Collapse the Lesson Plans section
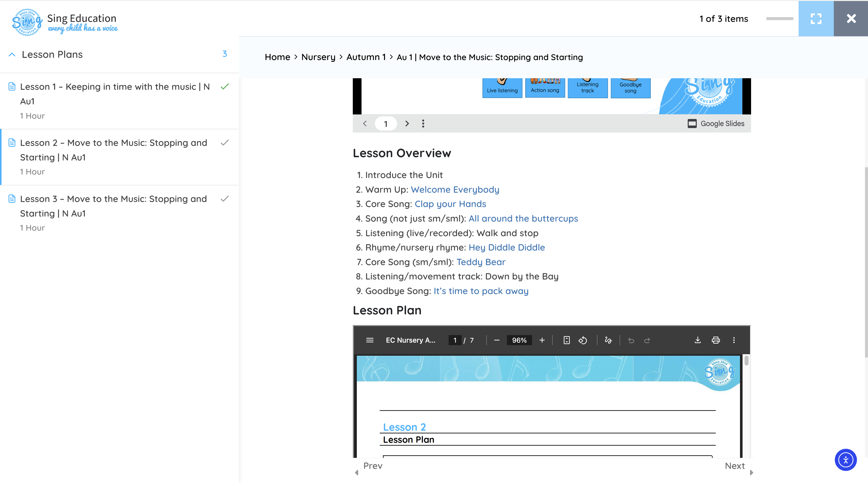The image size is (868, 483). click(x=12, y=55)
